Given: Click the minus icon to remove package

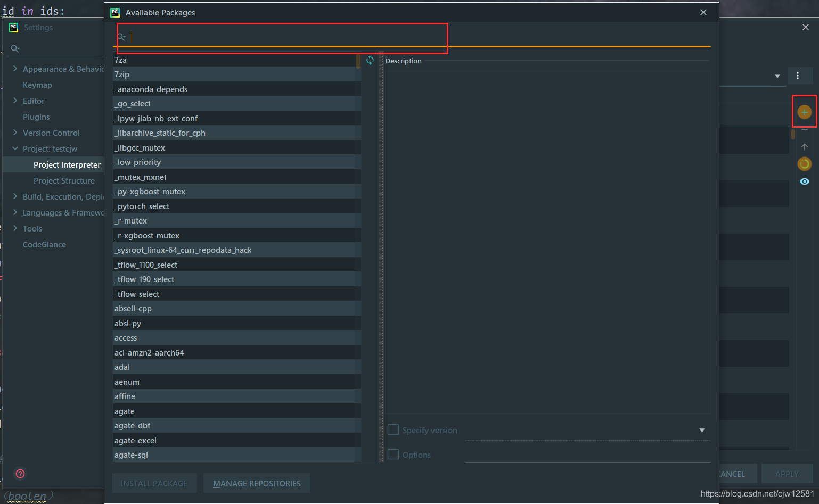Looking at the screenshot, I should 805,129.
